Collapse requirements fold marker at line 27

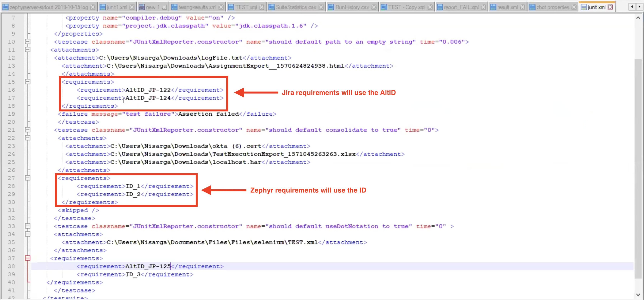(28, 178)
